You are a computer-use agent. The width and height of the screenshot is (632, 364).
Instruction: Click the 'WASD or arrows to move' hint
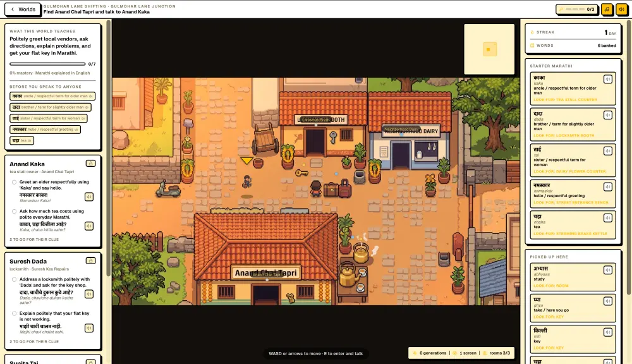tap(315, 353)
